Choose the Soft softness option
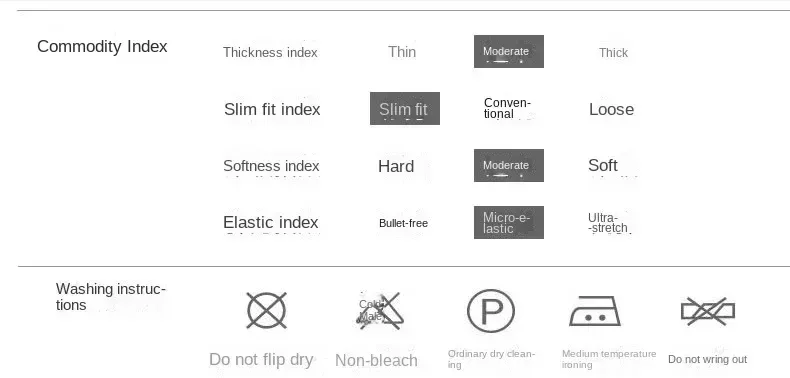Screen dimensions: 790x378 pos(603,165)
